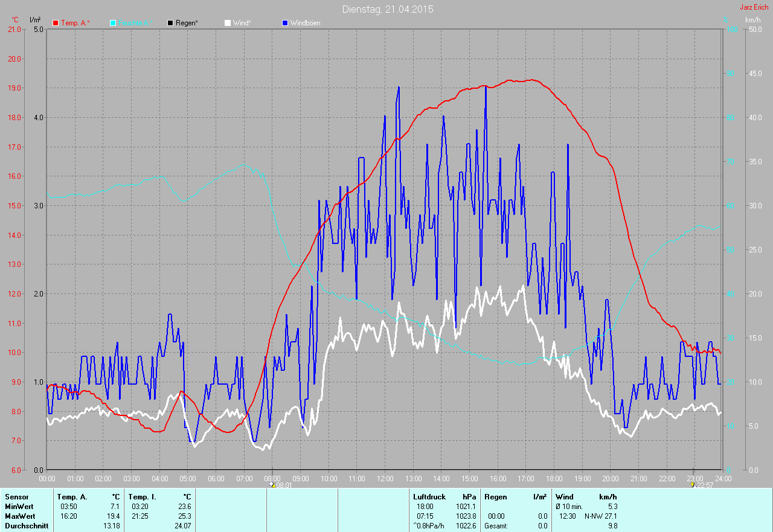Click the white Wind legend swatch
Image resolution: width=773 pixels, height=532 pixels.
[228, 23]
